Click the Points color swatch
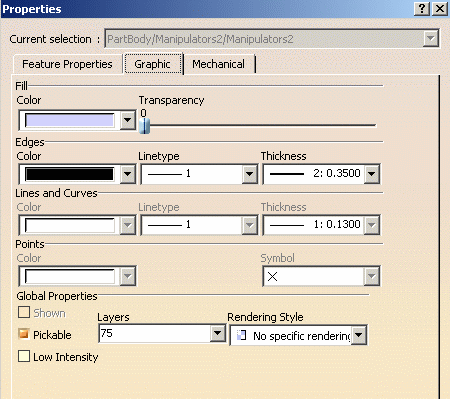This screenshot has width=450, height=399. (x=69, y=276)
